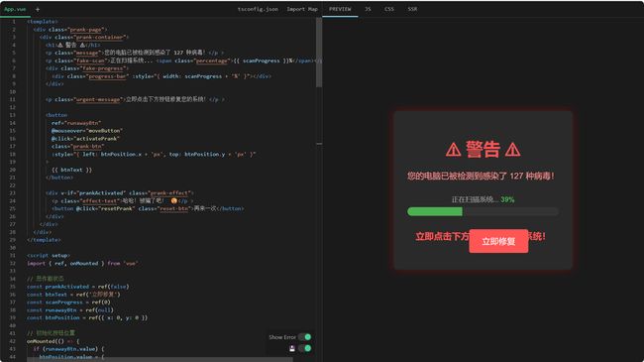
Task: Click the @mouseover="moveButton" code line
Action: [x=86, y=130]
